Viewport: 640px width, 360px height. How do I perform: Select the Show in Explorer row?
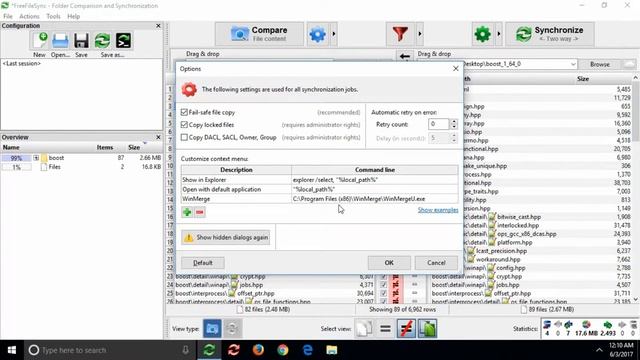pos(320,180)
